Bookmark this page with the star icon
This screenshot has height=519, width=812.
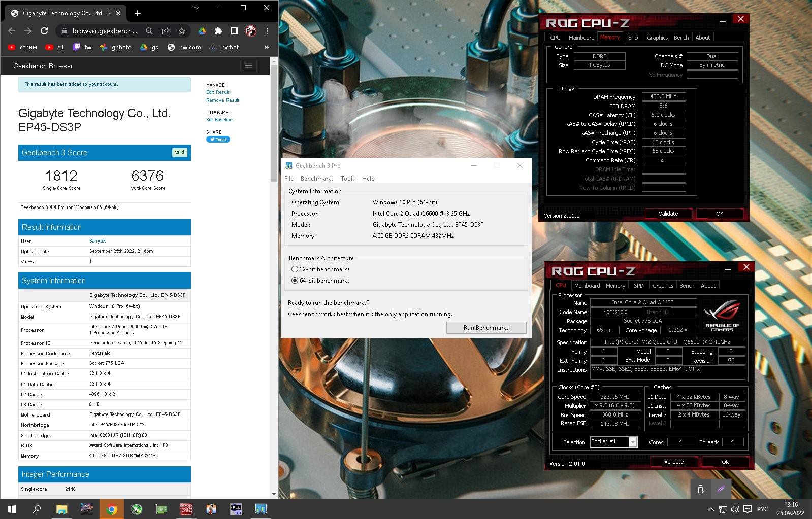(182, 31)
